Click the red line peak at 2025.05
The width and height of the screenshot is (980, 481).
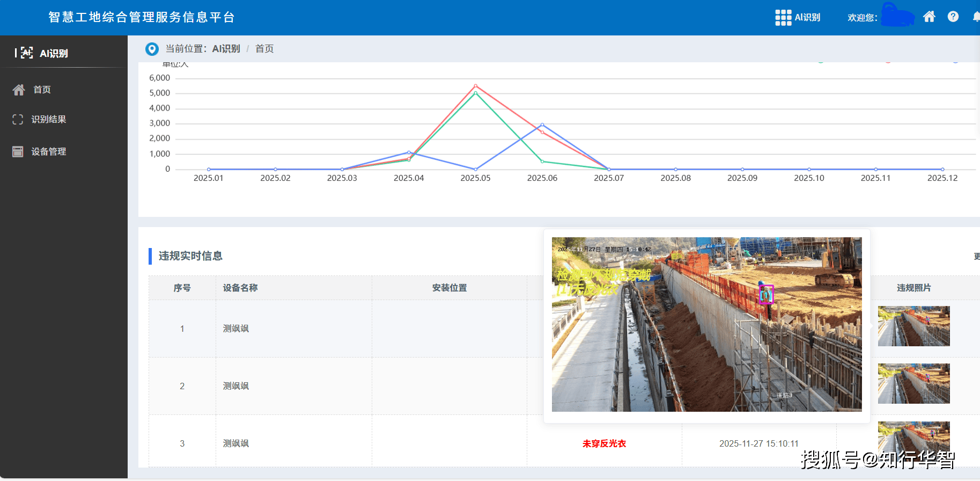tap(475, 86)
